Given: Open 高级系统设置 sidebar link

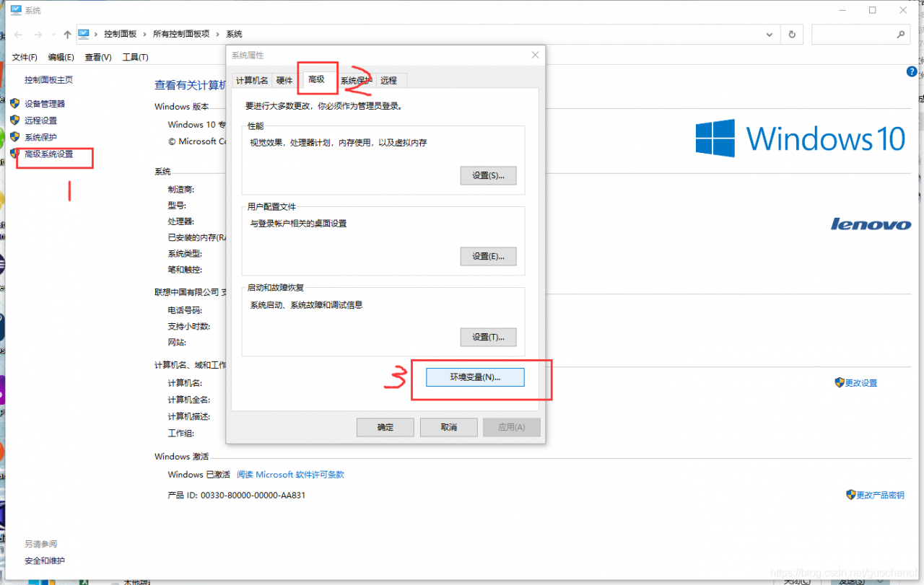Looking at the screenshot, I should [x=48, y=154].
